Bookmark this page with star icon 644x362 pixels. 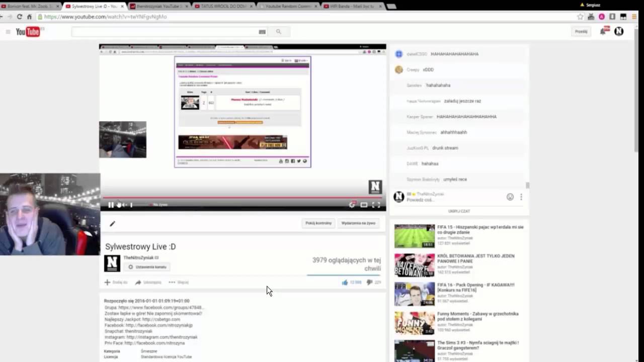coord(580,17)
